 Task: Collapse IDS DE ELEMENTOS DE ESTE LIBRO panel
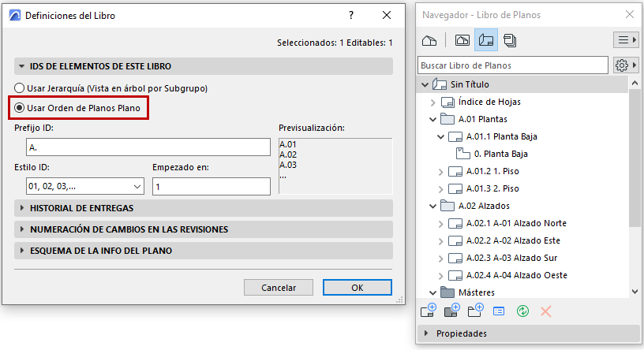click(21, 66)
